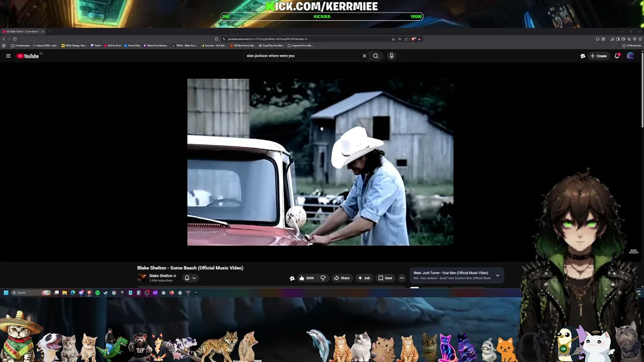Open the Twitch bookmark
Screen dimensions: 644x362
[x=96, y=45]
